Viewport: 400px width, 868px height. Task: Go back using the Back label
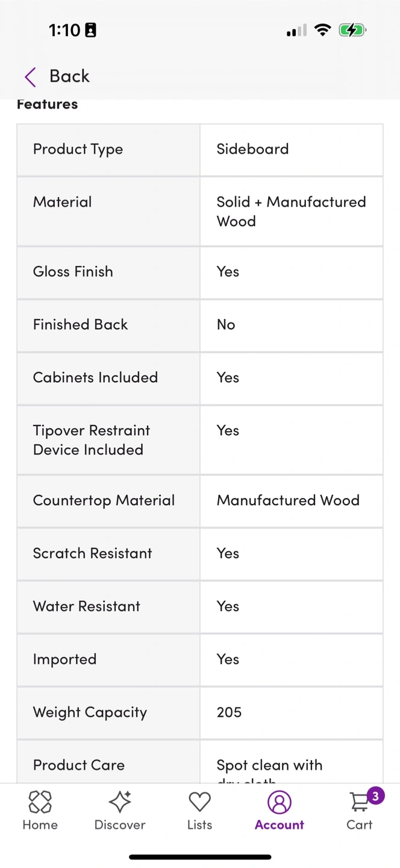(x=69, y=77)
